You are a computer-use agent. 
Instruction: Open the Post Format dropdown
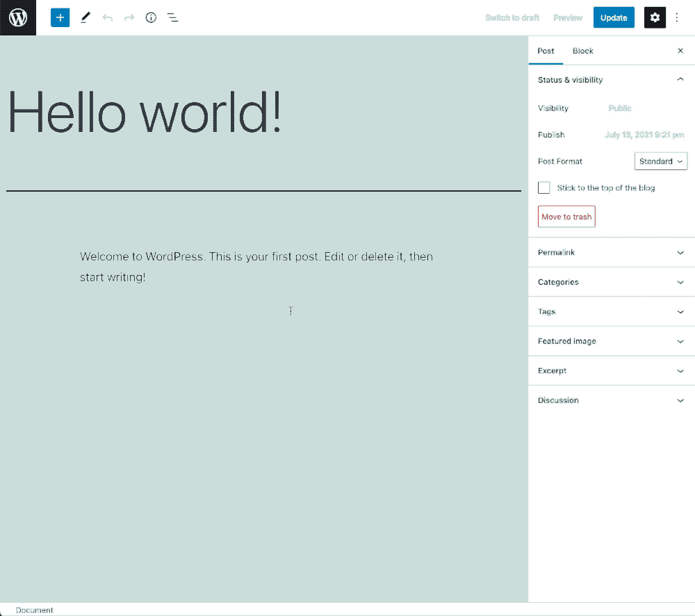click(x=660, y=161)
